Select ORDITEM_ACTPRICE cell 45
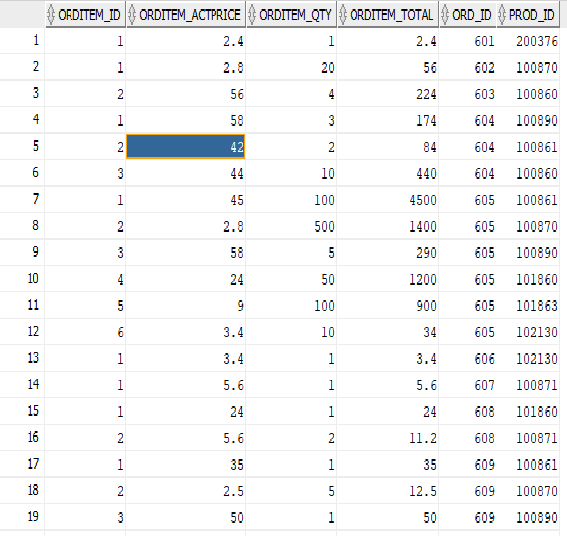567x536 pixels. [x=186, y=200]
